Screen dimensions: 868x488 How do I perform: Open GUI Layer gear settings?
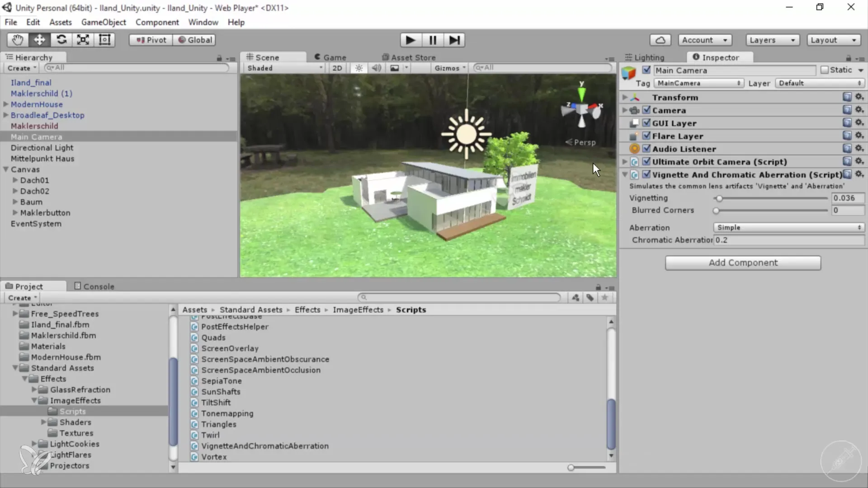click(859, 122)
